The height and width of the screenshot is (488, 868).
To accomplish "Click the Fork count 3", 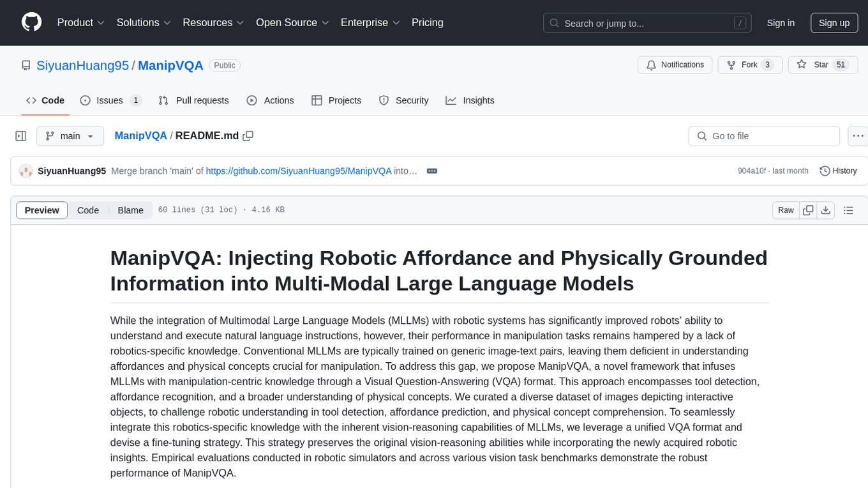I will tap(768, 65).
